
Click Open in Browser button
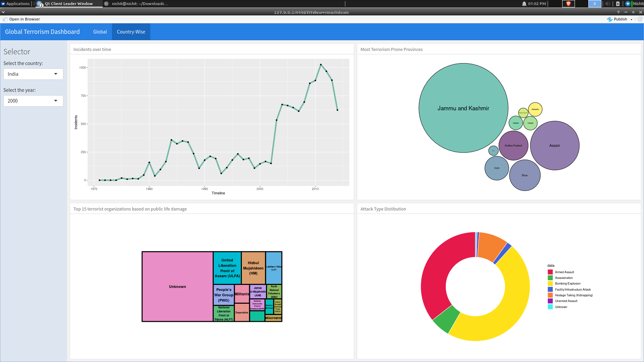(x=21, y=19)
